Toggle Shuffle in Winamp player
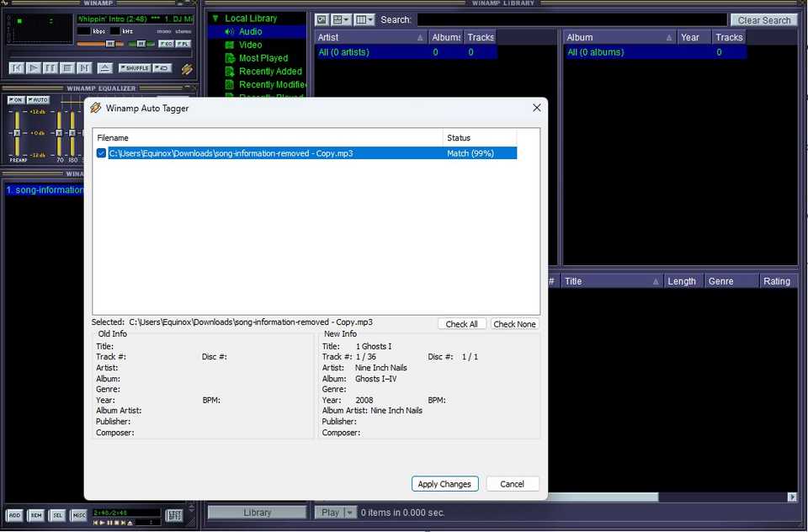Image resolution: width=808 pixels, height=532 pixels. click(x=135, y=68)
